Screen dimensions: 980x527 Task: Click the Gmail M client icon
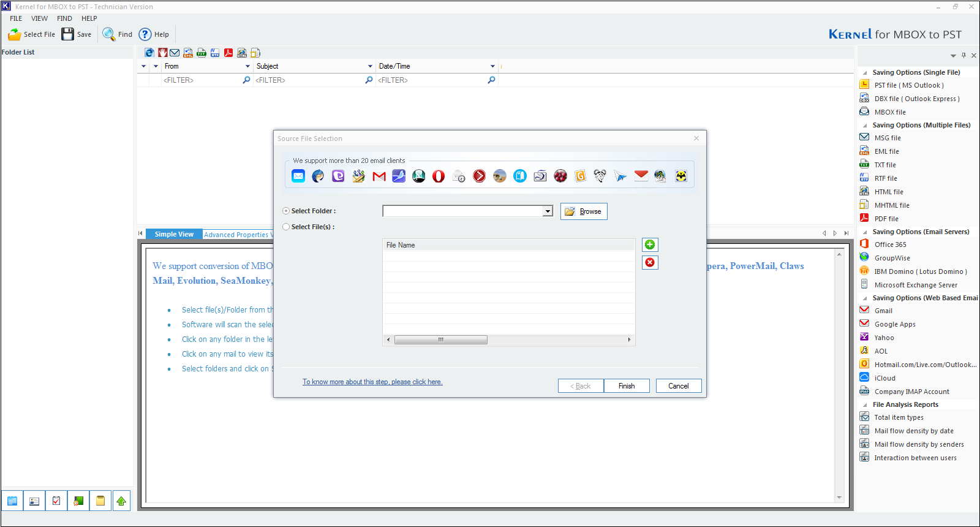click(379, 176)
